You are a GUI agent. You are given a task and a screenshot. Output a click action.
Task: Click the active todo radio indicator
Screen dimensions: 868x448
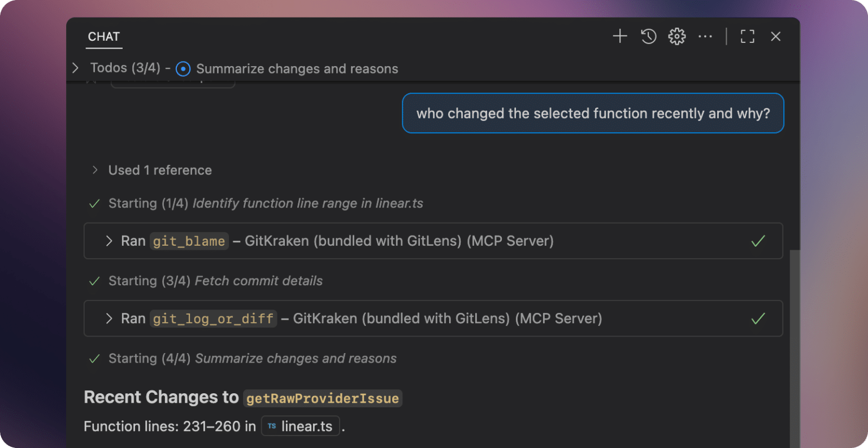point(183,68)
